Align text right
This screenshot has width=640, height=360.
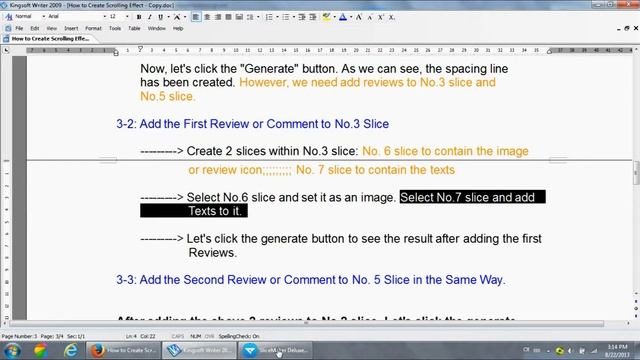pos(218,17)
